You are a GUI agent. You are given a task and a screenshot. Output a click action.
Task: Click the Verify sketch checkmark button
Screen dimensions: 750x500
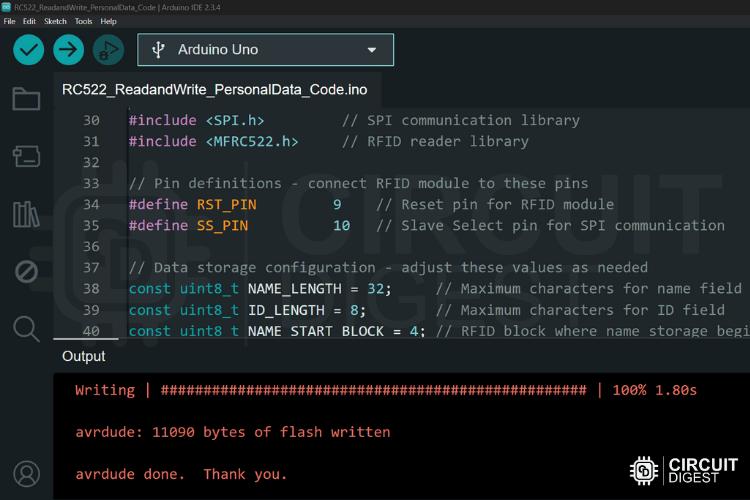pyautogui.click(x=28, y=49)
